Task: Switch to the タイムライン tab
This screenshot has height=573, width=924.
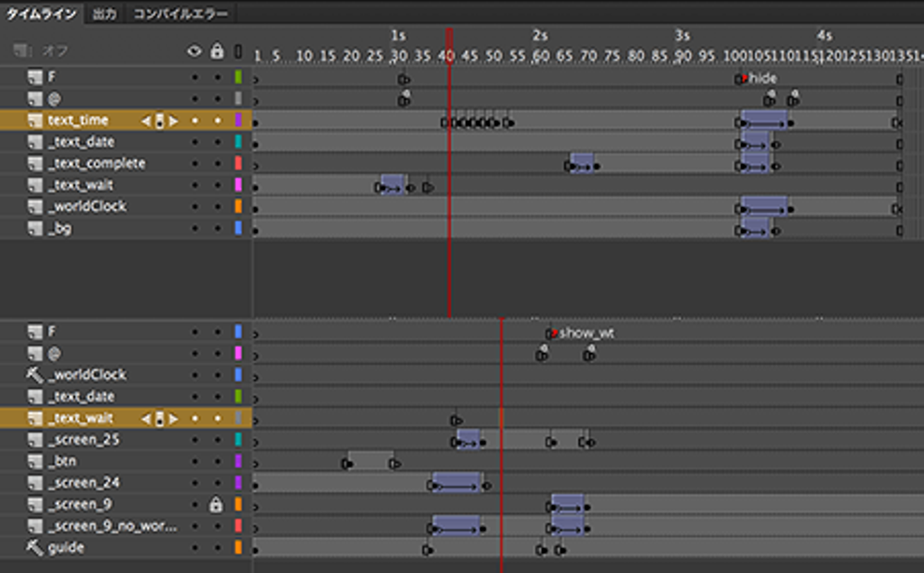Action: [41, 13]
